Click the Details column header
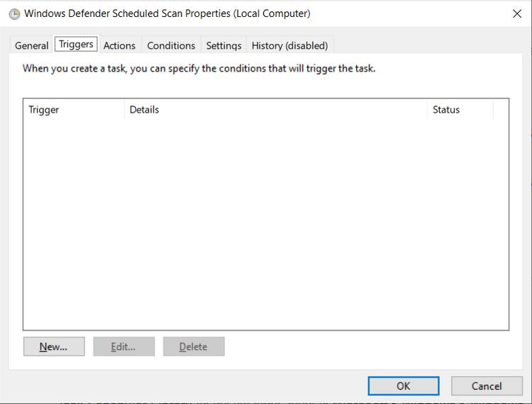This screenshot has height=404, width=532. (275, 110)
